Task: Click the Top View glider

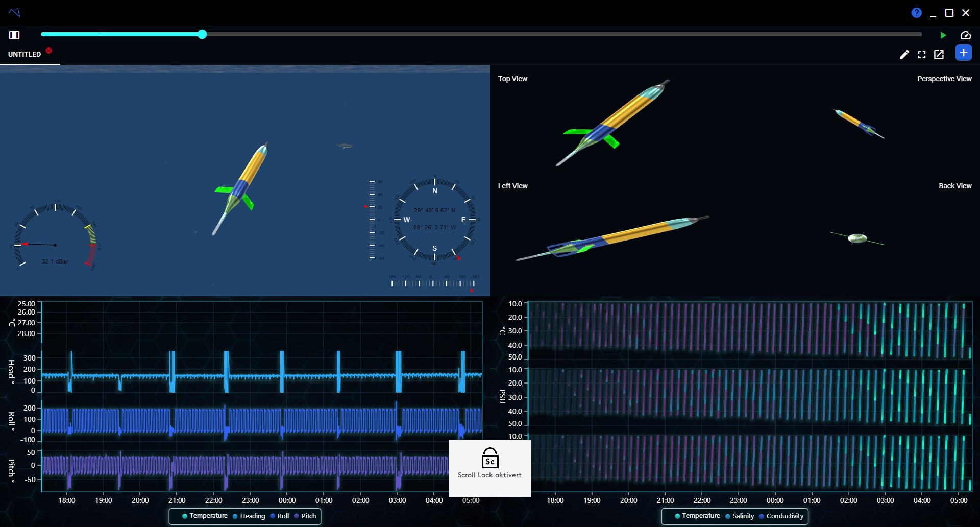Action: [x=612, y=123]
